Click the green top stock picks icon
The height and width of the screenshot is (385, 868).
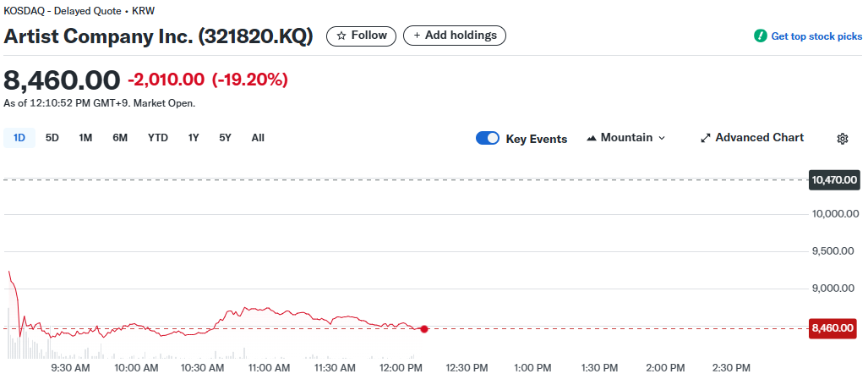point(761,36)
